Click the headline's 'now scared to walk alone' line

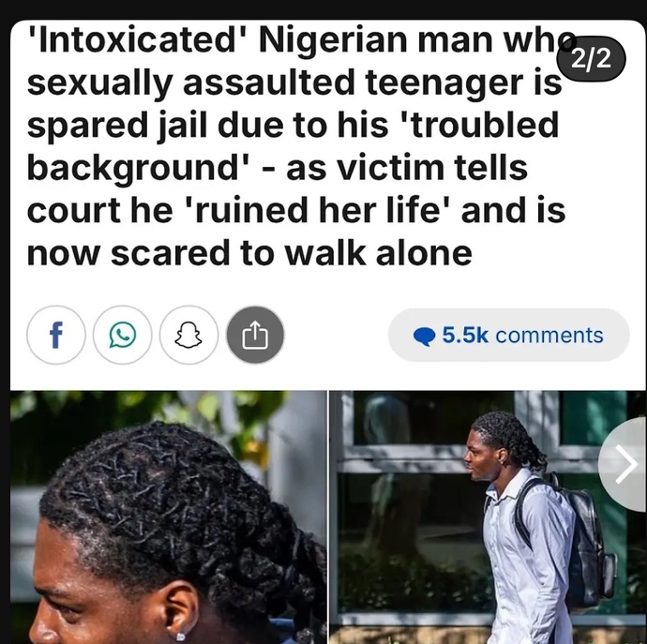249,253
